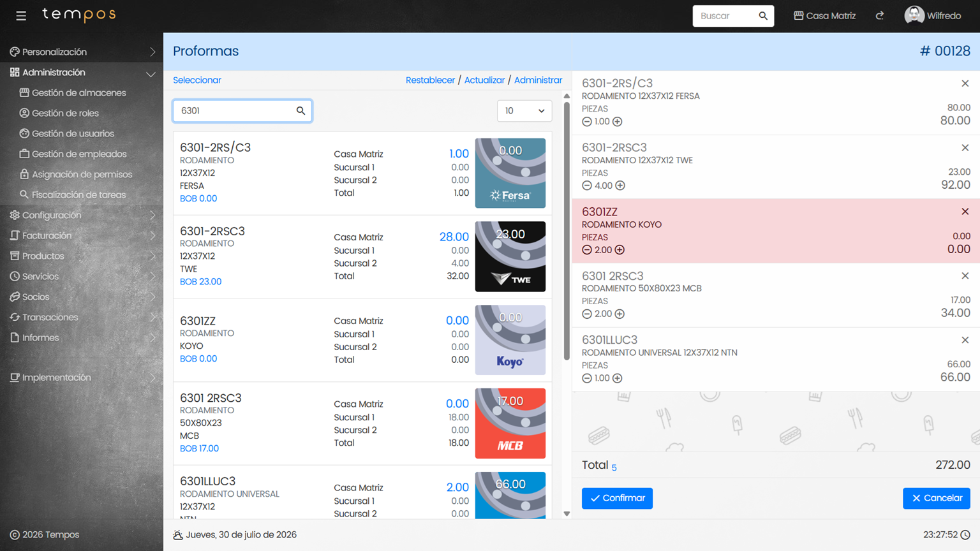
Task: Decrease quantity of 6301-2RSC3 TWE line
Action: click(587, 186)
